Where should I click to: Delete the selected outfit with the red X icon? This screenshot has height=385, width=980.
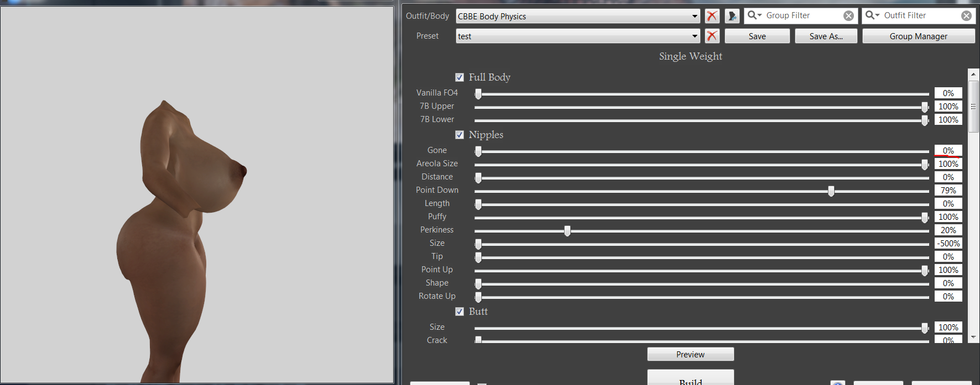coord(712,16)
